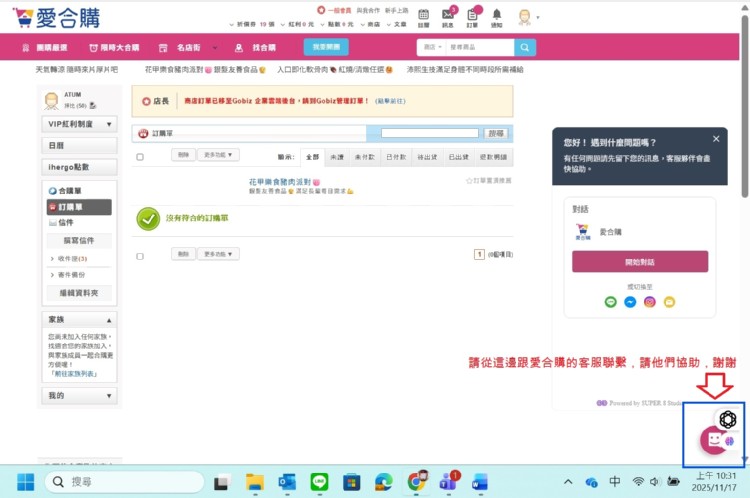Image resolution: width=750 pixels, height=498 pixels.
Task: Open the upper 更多功能 dropdown
Action: [220, 156]
